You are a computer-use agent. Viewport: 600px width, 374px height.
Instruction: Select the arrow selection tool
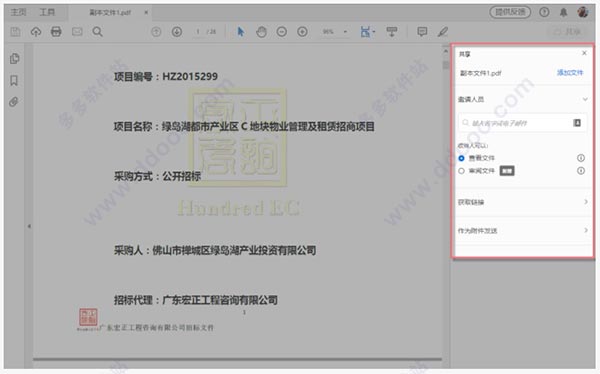(x=241, y=31)
